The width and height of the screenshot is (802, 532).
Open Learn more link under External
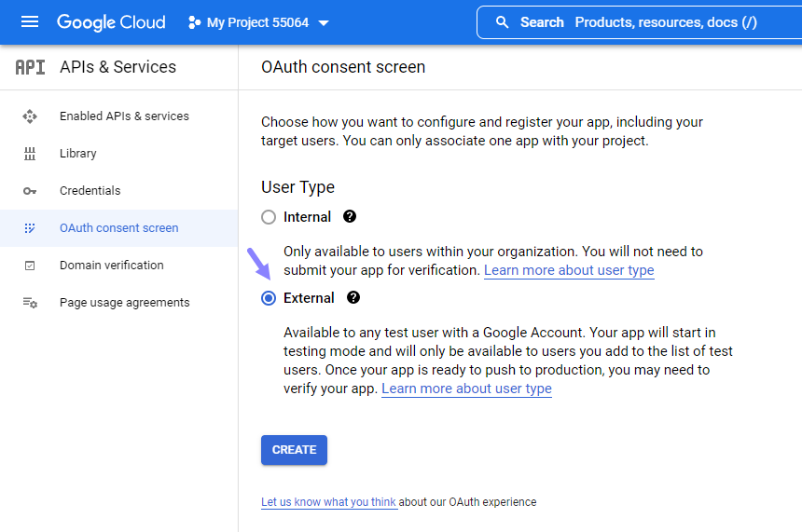(x=466, y=389)
